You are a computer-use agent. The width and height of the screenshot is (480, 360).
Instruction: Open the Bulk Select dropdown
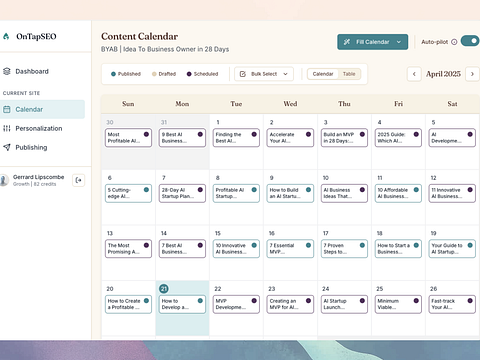264,74
